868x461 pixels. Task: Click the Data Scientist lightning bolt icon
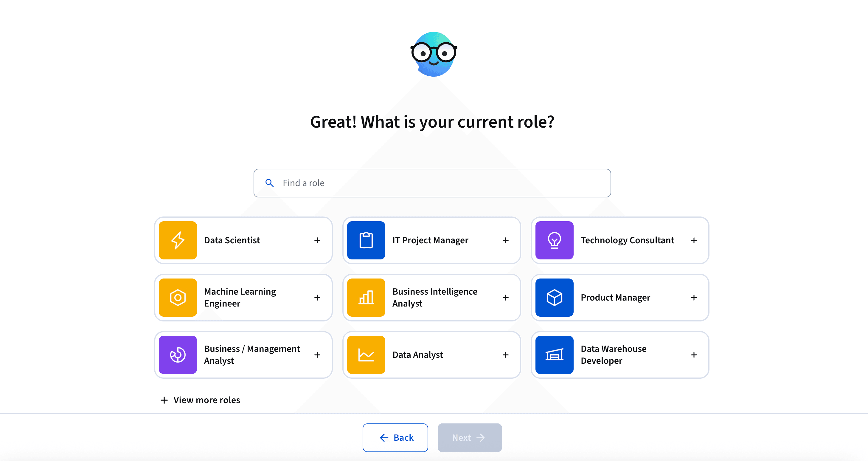click(x=178, y=240)
